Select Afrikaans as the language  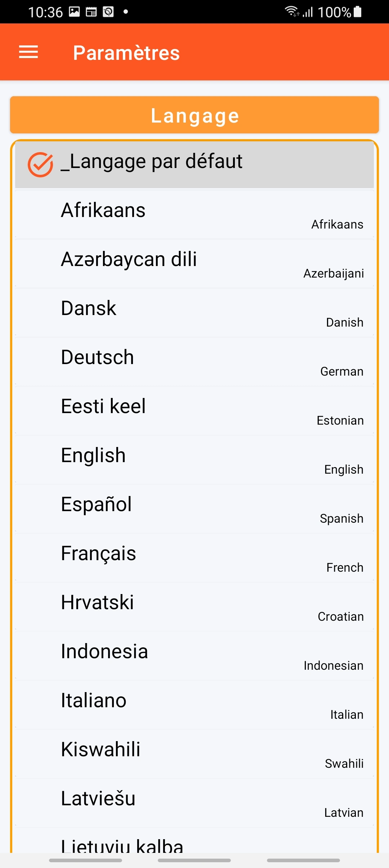[x=194, y=215]
